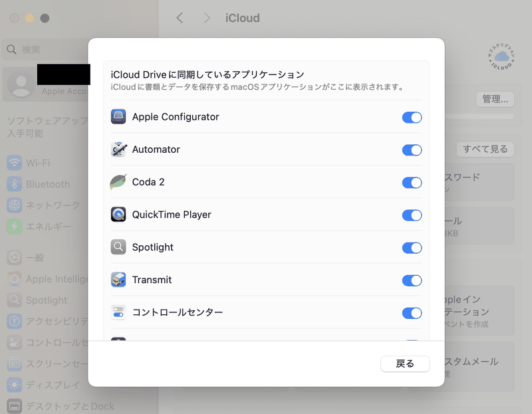Image resolution: width=532 pixels, height=414 pixels.
Task: Click the search magnifier icon in sidebar
Action: point(11,49)
